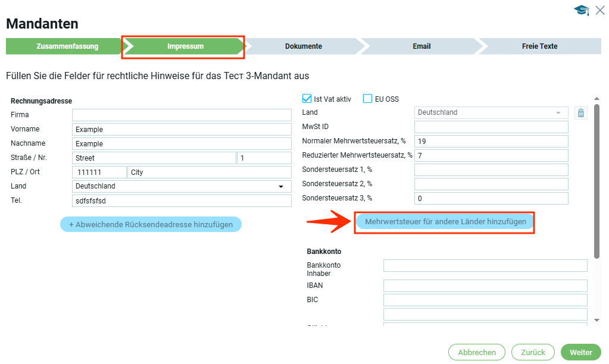Open the Email step tab
This screenshot has width=609, height=364.
421,46
